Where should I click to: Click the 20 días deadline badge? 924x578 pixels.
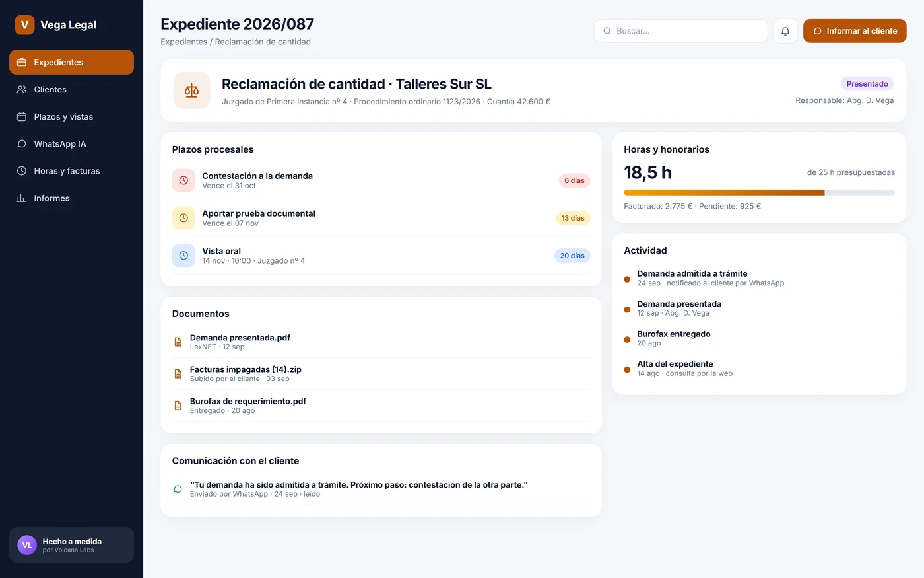(572, 256)
